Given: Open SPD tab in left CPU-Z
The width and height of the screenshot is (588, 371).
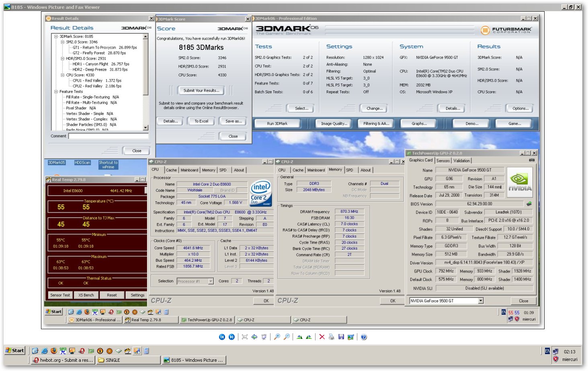Looking at the screenshot, I should coord(223,170).
